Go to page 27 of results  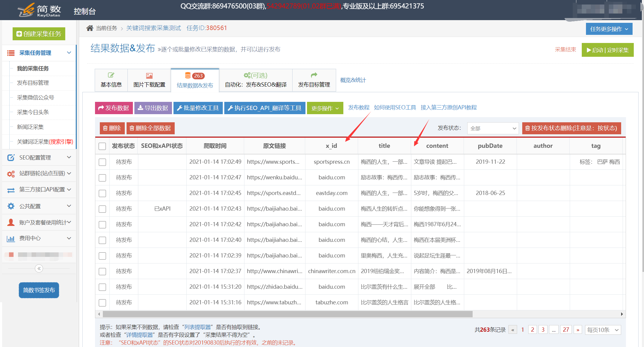tap(566, 330)
